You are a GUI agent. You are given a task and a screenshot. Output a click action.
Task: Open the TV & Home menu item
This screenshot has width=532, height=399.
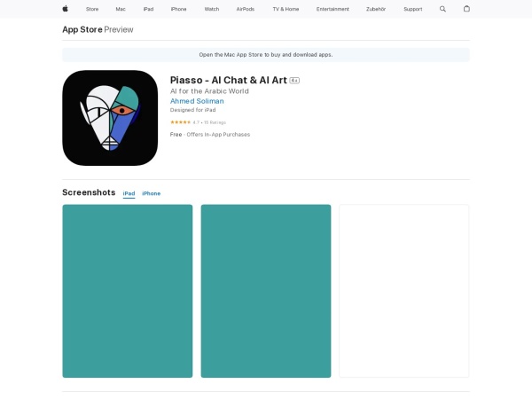[x=286, y=9]
